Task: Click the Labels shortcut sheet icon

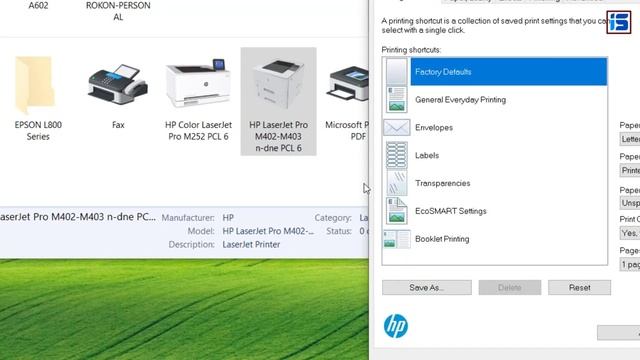Action: (396, 155)
